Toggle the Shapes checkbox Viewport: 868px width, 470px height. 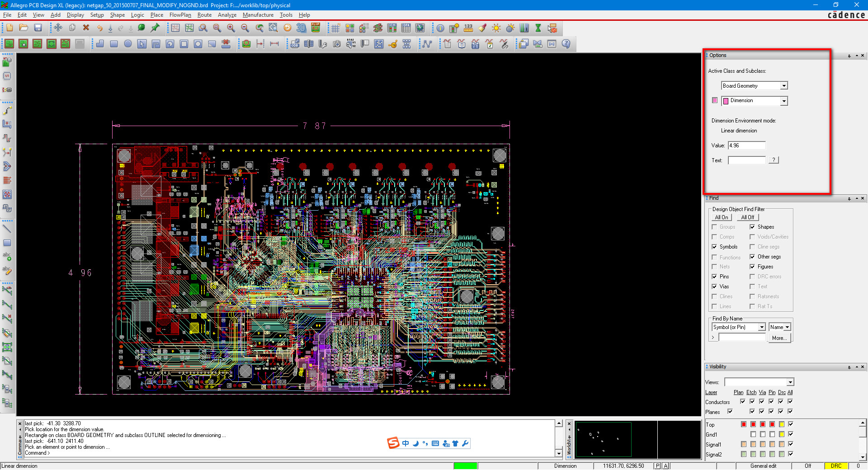(x=752, y=227)
